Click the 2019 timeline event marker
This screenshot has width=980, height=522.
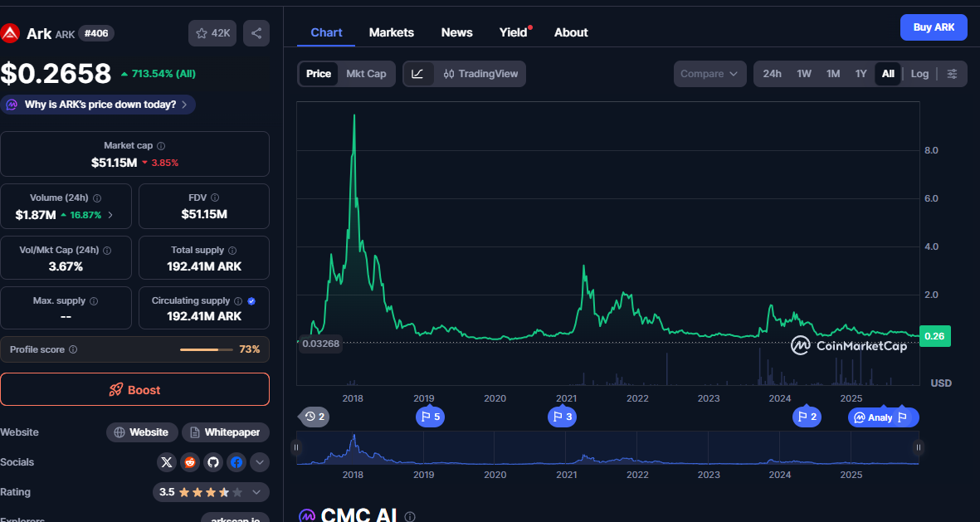click(x=429, y=417)
